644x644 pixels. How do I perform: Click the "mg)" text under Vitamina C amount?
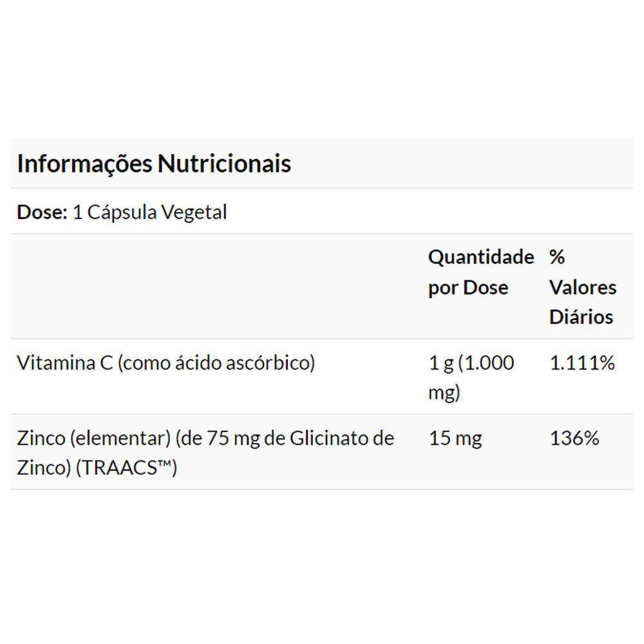[x=444, y=393]
